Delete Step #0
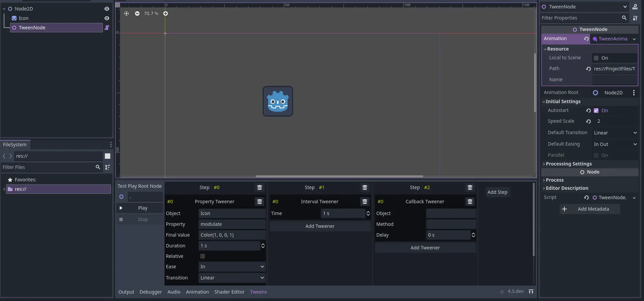Image resolution: width=644 pixels, height=301 pixels. click(260, 187)
